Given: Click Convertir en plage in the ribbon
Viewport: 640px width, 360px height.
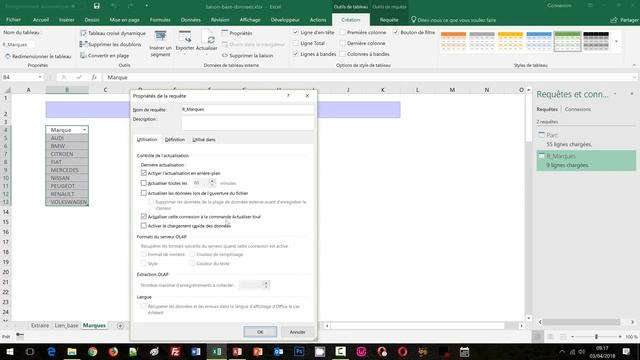Looking at the screenshot, I should [105, 56].
